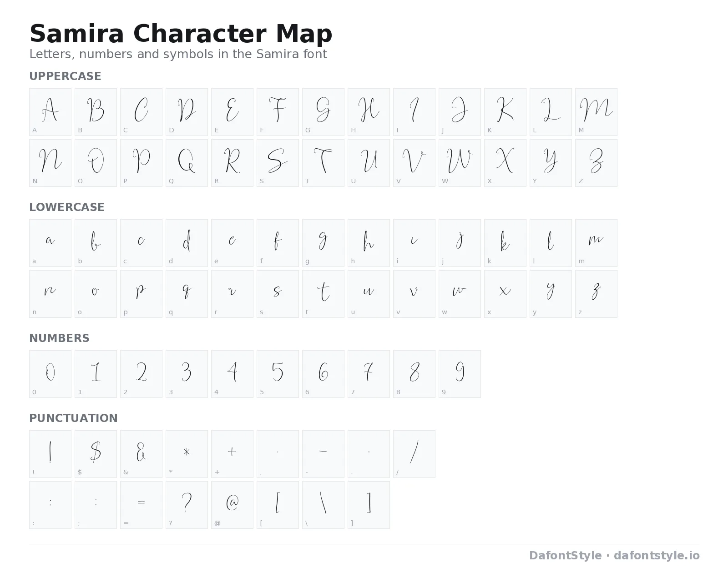Select the at sign glyph tile

232,505
